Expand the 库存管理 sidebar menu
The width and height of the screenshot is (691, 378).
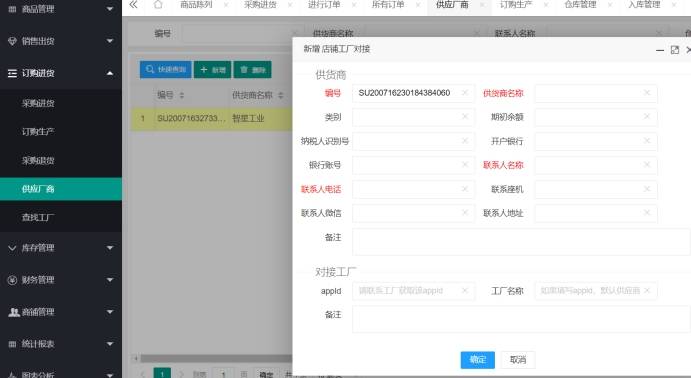[x=61, y=248]
